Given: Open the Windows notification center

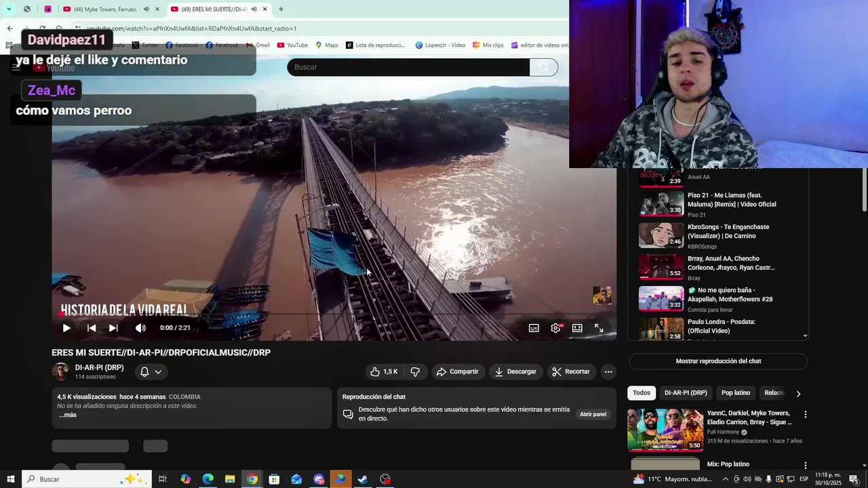Looking at the screenshot, I should [854, 479].
